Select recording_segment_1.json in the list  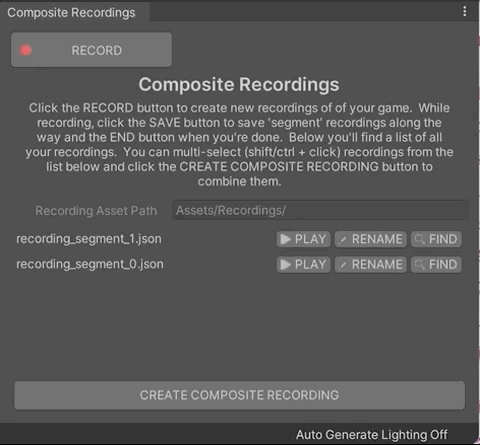pos(89,239)
